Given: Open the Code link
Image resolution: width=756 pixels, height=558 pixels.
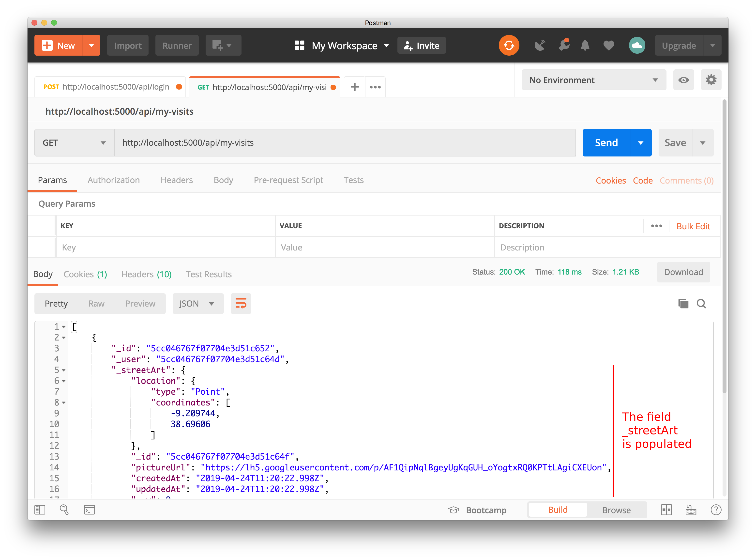Looking at the screenshot, I should tap(643, 181).
